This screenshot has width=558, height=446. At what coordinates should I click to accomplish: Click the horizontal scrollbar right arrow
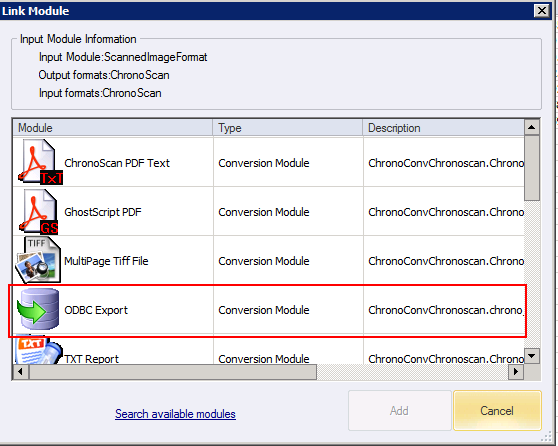(516, 372)
